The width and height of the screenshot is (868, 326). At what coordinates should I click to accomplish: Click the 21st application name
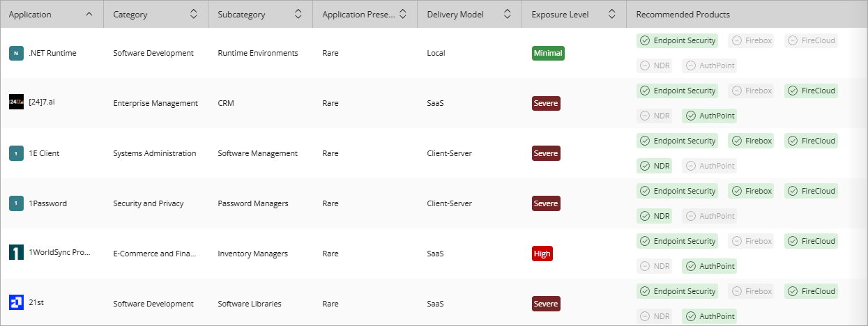click(x=37, y=302)
